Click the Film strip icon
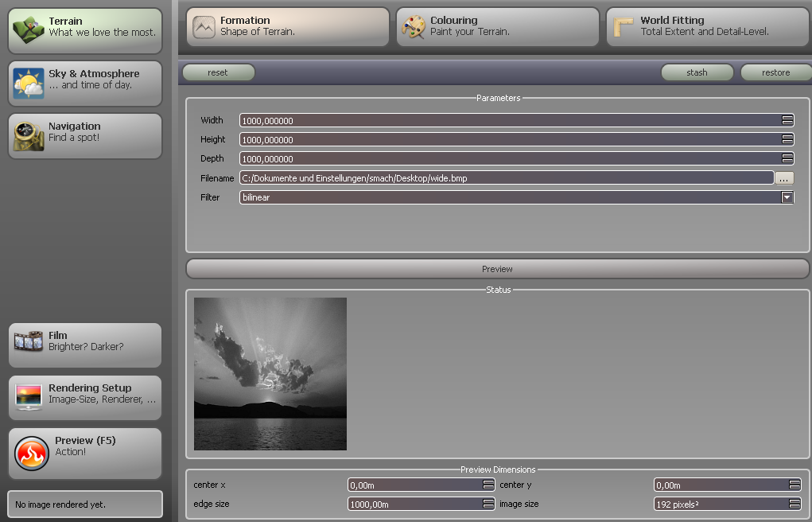The width and height of the screenshot is (812, 522). pos(29,341)
